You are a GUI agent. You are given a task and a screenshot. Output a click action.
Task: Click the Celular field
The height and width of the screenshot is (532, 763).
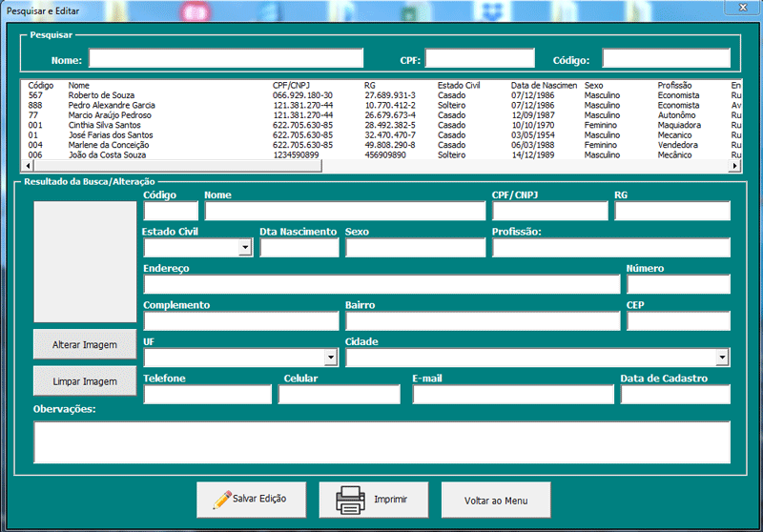[340, 395]
